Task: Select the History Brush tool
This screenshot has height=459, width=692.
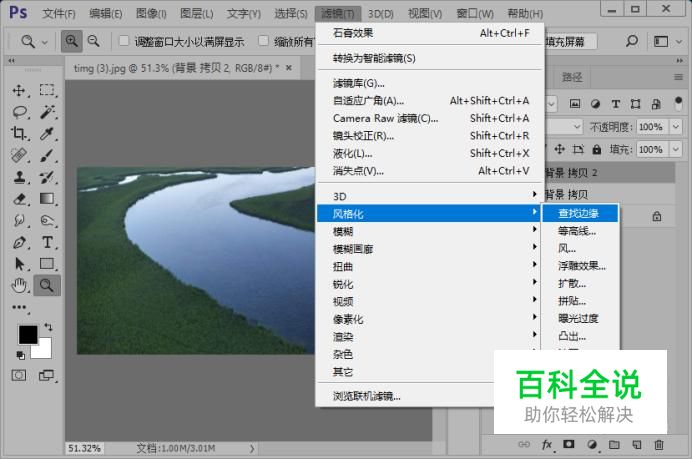Action: 47,177
